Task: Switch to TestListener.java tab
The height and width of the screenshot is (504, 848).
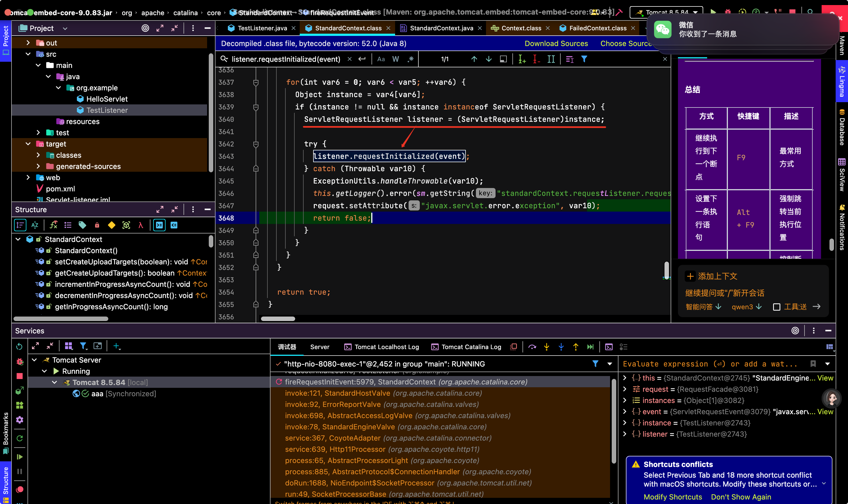Action: point(262,28)
